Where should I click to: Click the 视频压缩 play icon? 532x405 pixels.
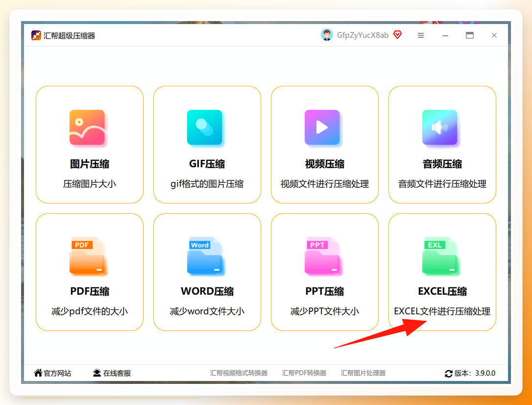[x=322, y=127]
